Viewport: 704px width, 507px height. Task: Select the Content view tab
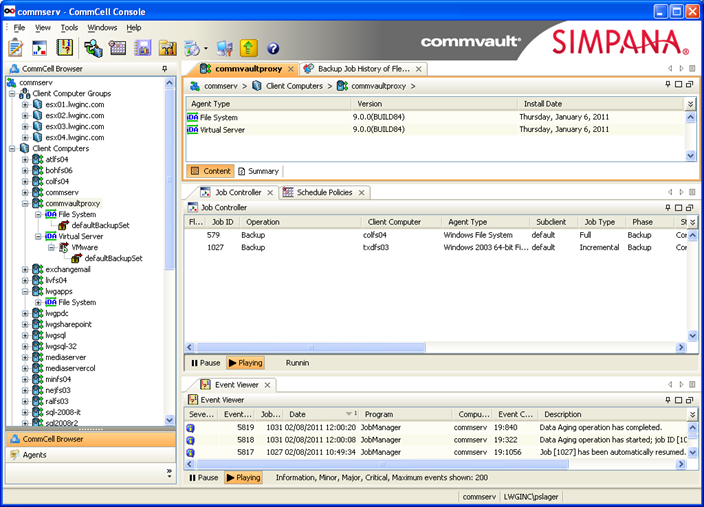(x=211, y=171)
